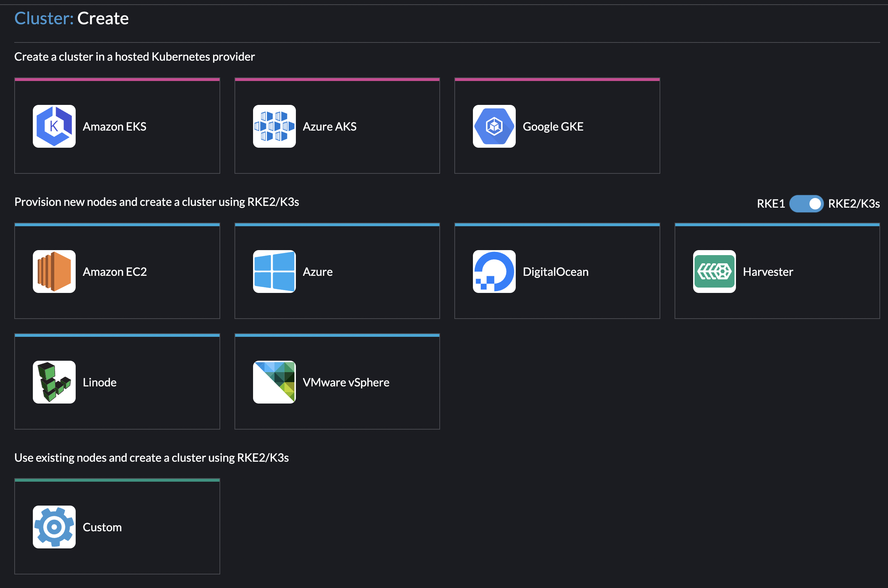This screenshot has height=588, width=888.
Task: Open the Custom cluster creation card
Action: (x=117, y=527)
